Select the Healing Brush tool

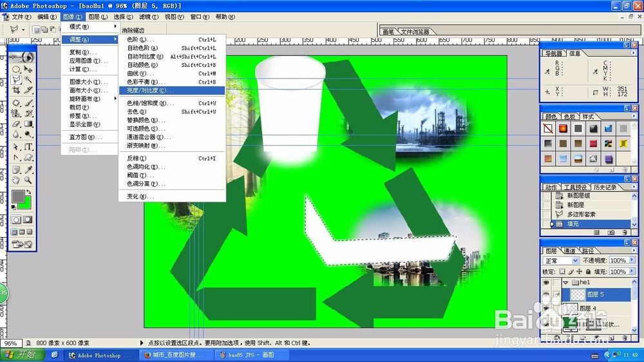(16, 102)
